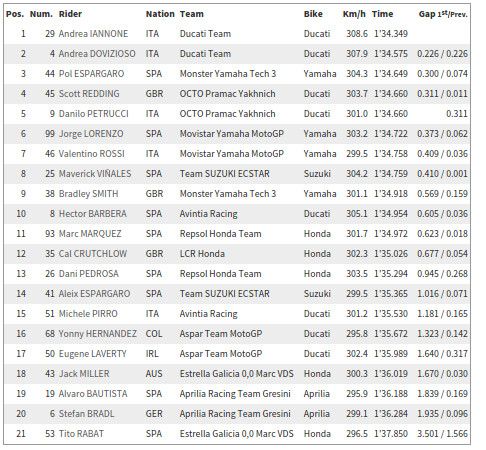
Task: Click Dani PEDROSA's name
Action: pyautogui.click(x=89, y=274)
